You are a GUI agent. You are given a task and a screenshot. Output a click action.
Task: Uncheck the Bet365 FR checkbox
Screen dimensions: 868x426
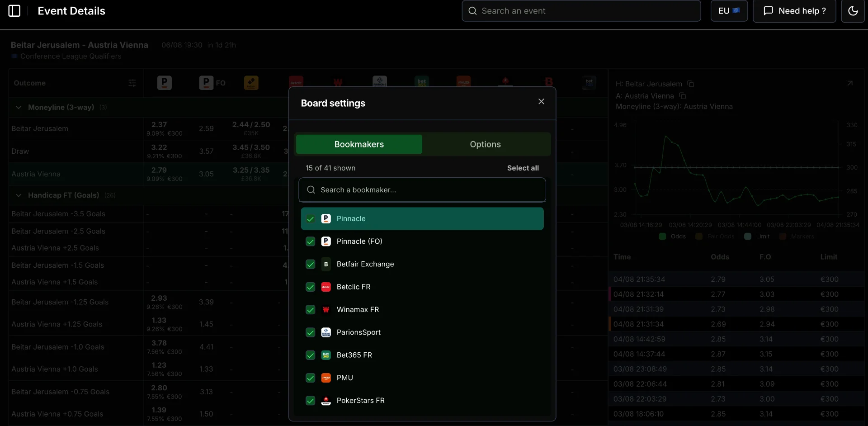click(311, 355)
